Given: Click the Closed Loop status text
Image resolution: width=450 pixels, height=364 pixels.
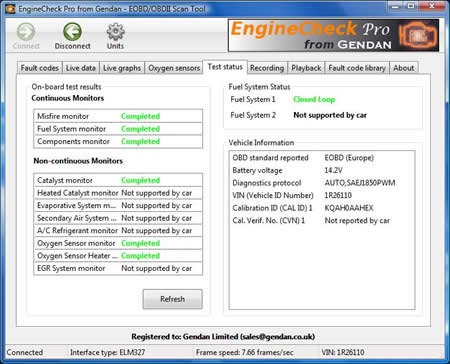Looking at the screenshot, I should [x=314, y=99].
